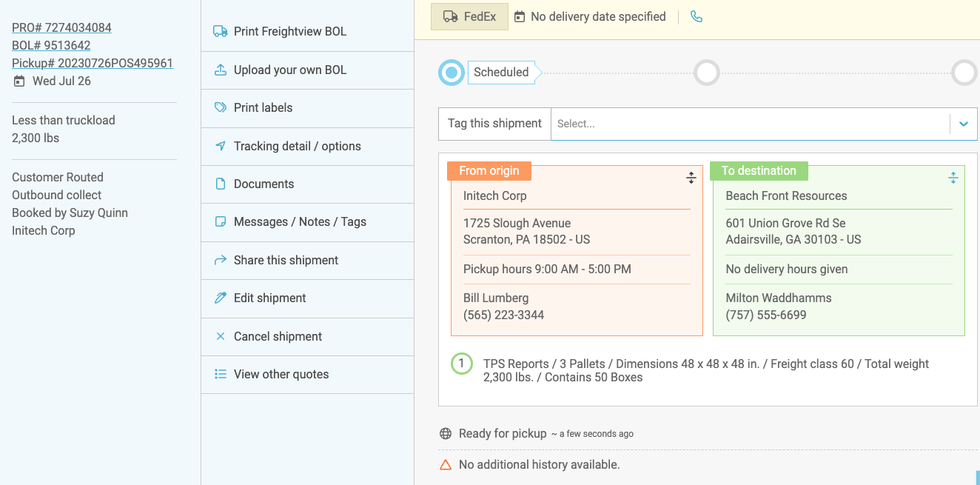Expand the To destination card arrows icon
980x485 pixels.
953,178
